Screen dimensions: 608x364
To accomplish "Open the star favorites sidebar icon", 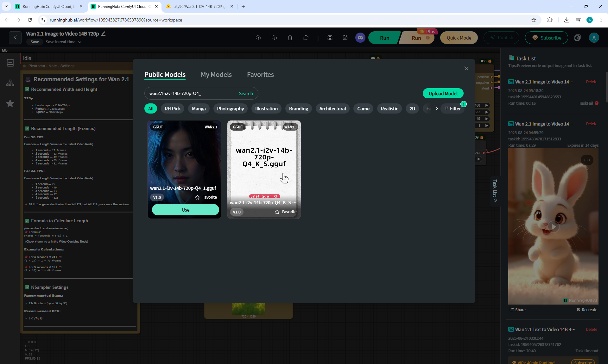I will click(x=10, y=103).
